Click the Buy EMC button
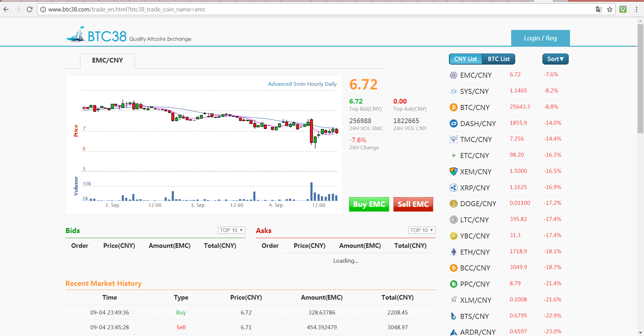This screenshot has height=336, width=644. 369,204
